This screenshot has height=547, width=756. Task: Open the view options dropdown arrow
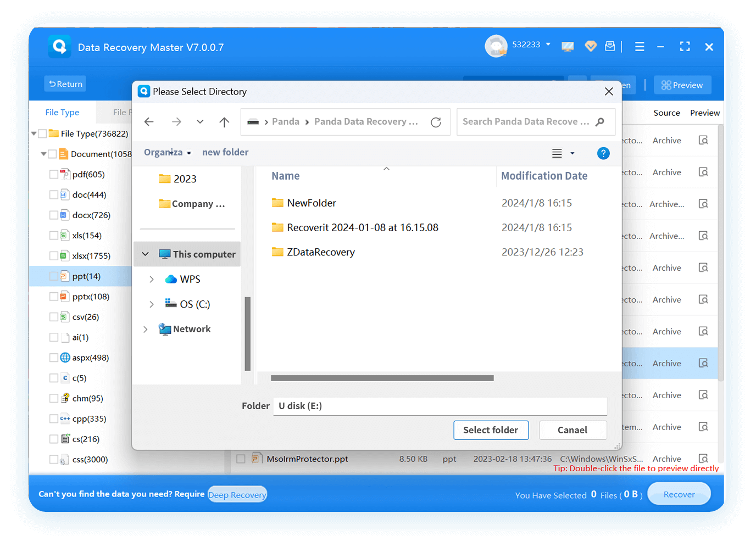point(572,153)
